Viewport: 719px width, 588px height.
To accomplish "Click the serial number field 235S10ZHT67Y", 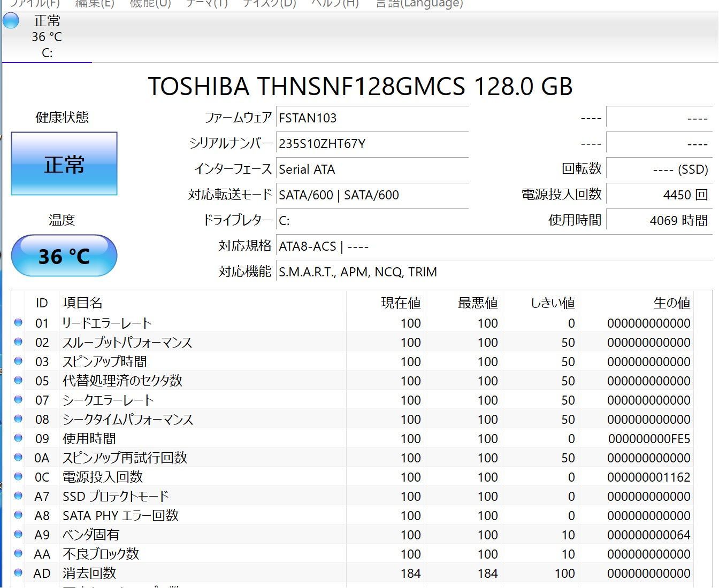I will [372, 144].
